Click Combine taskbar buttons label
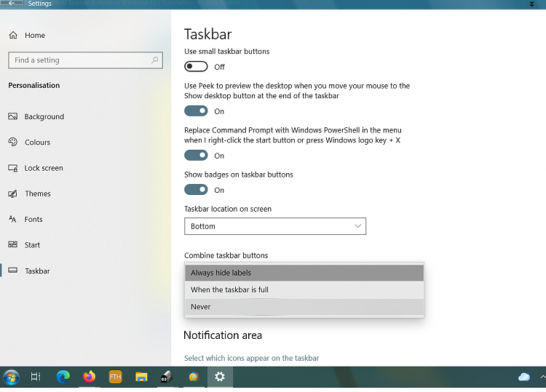The image size is (546, 392). click(x=226, y=255)
